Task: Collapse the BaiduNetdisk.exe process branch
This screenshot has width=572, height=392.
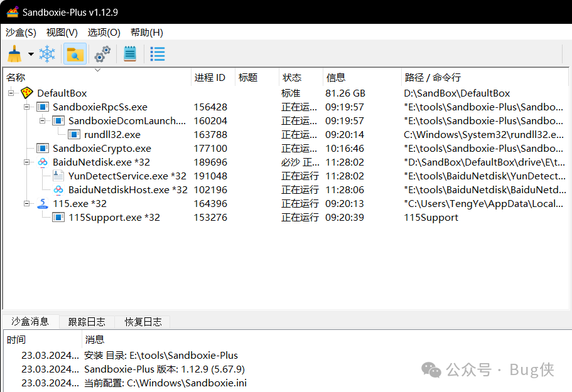Action: point(26,162)
